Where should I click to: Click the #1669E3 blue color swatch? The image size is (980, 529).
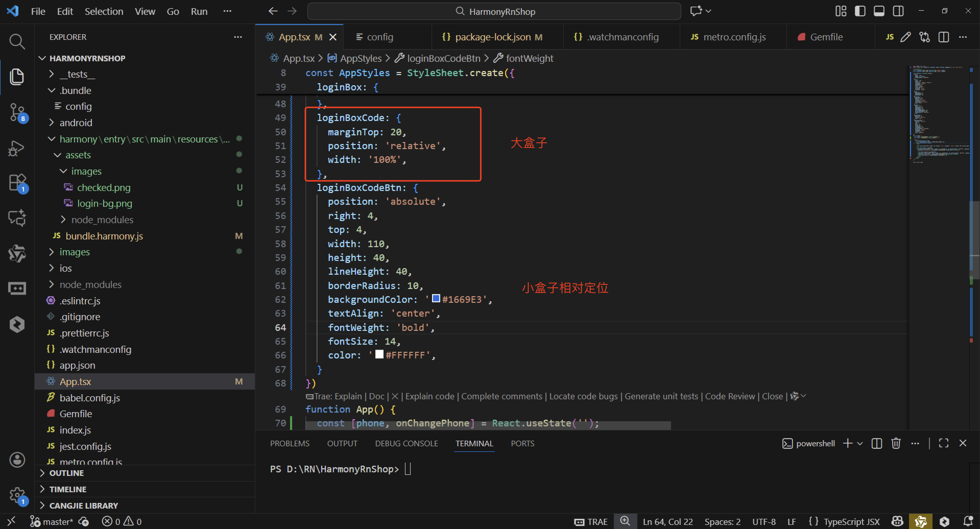coord(436,298)
